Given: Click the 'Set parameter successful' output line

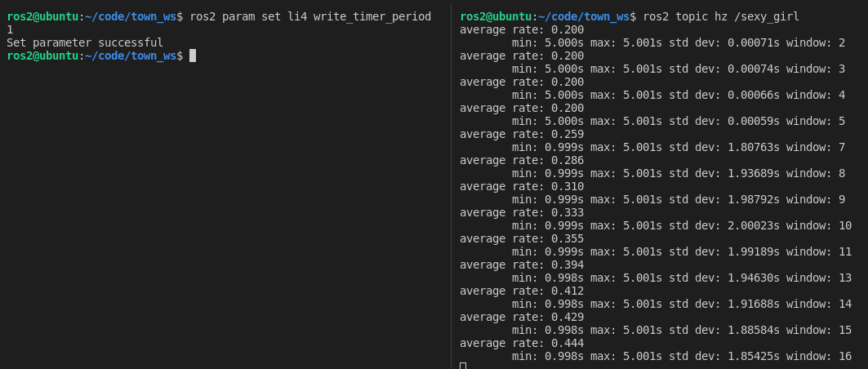Looking at the screenshot, I should pyautogui.click(x=85, y=42).
